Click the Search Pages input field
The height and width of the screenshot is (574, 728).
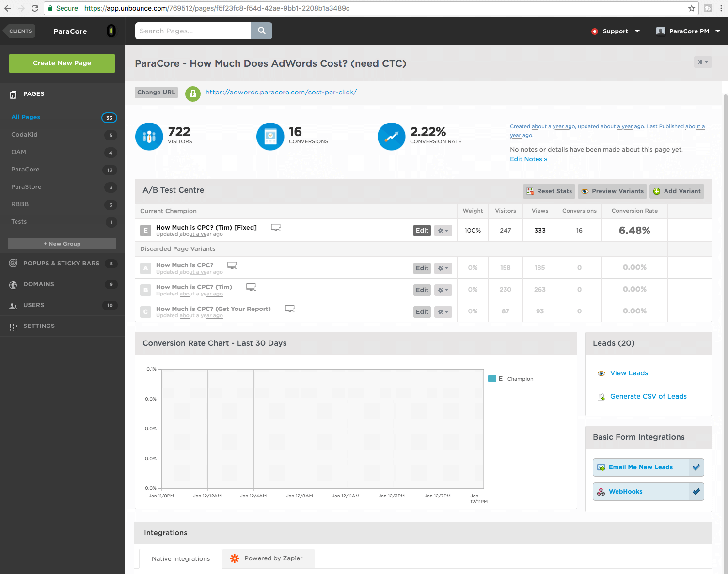point(193,31)
